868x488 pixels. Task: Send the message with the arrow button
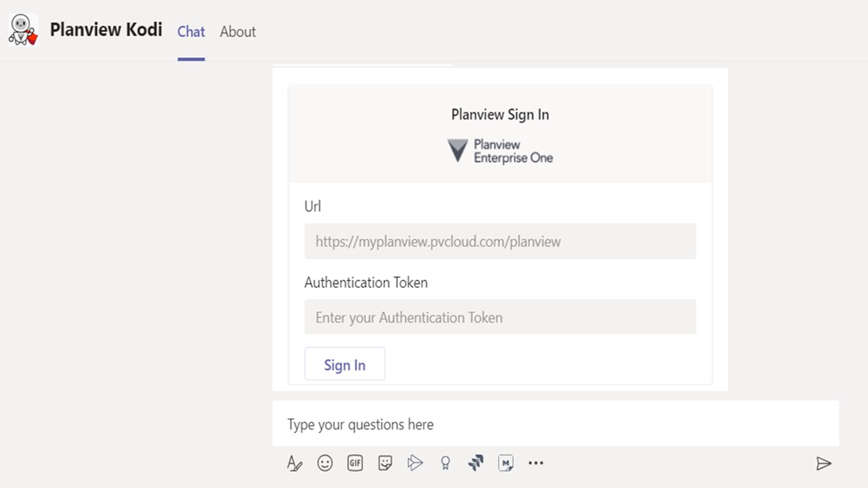[x=824, y=463]
